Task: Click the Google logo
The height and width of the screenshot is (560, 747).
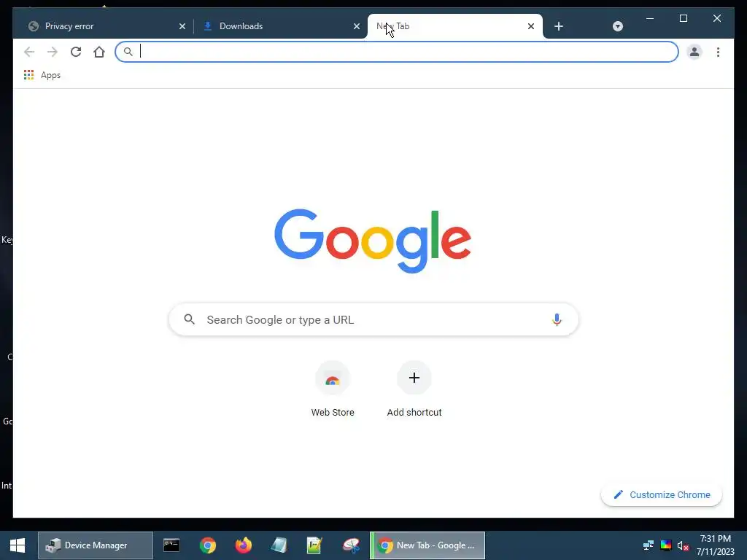Action: (x=373, y=241)
